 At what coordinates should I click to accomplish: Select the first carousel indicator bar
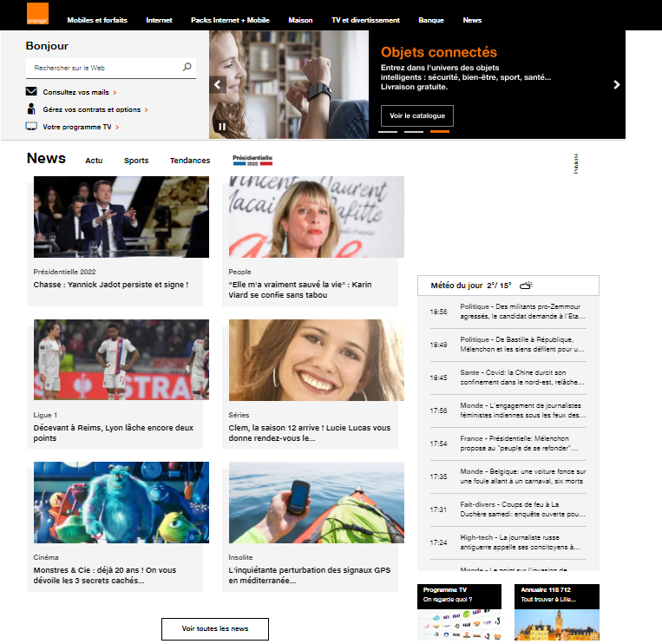[x=388, y=132]
